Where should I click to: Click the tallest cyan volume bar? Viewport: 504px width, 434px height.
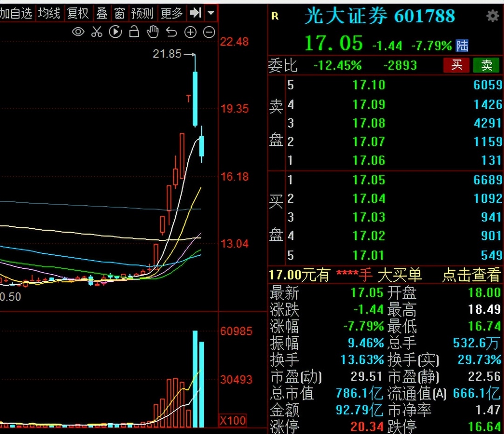point(195,379)
